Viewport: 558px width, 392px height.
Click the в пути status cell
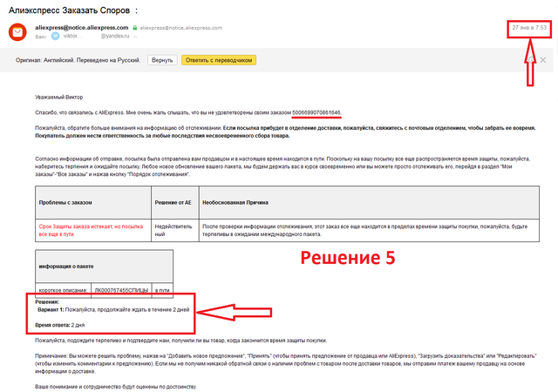tap(162, 290)
